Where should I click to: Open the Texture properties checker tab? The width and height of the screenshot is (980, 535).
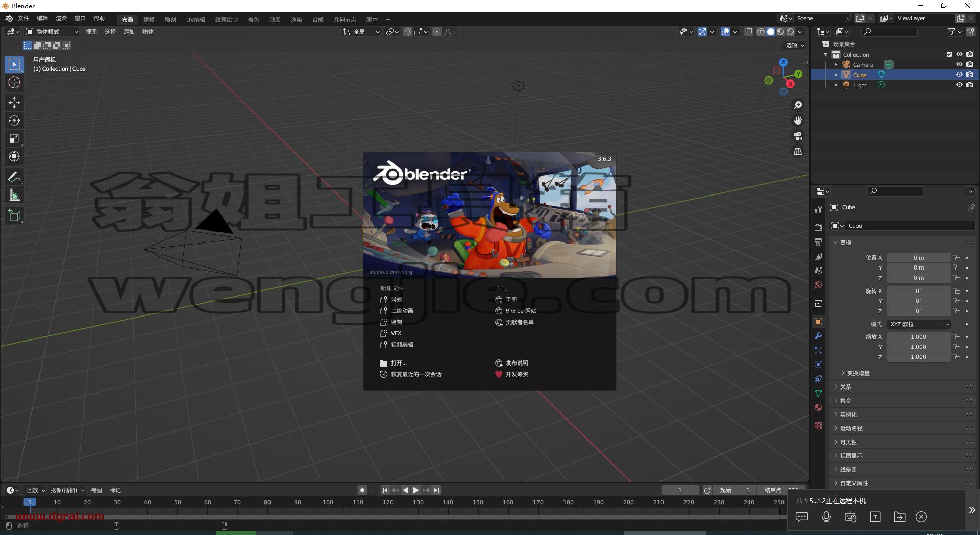(818, 426)
